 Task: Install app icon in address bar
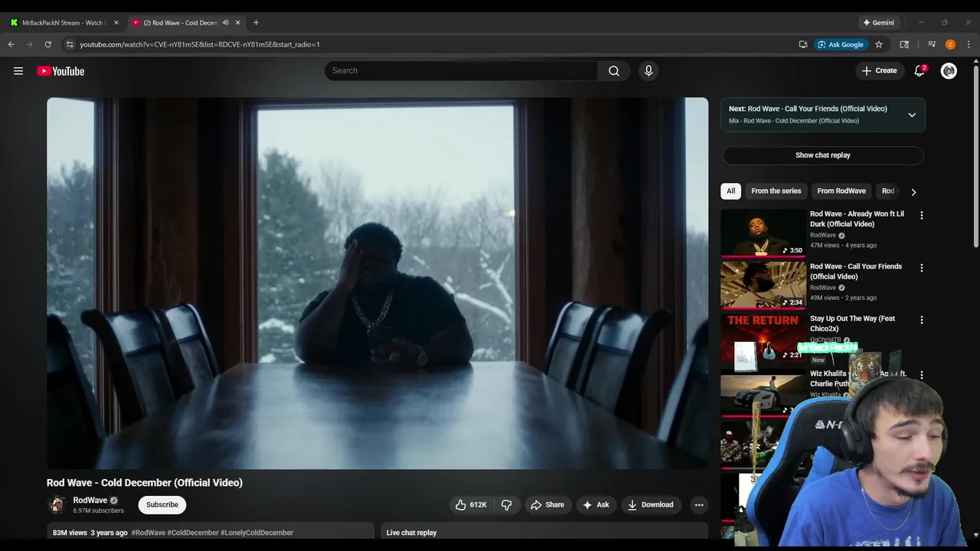pos(803,44)
